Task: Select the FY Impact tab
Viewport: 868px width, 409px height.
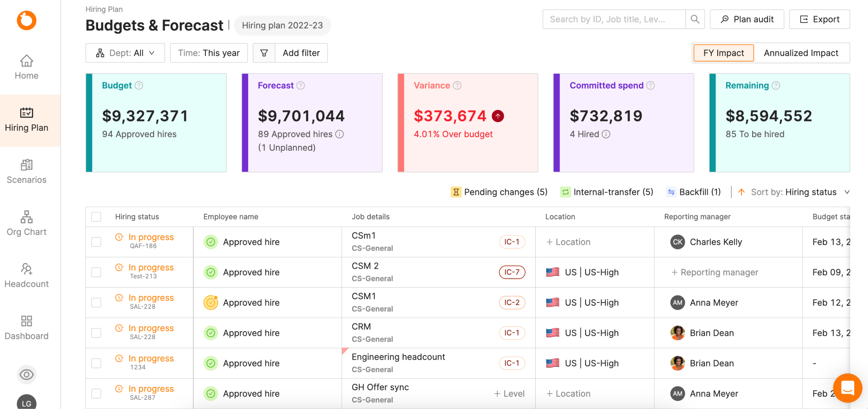Action: pyautogui.click(x=723, y=53)
